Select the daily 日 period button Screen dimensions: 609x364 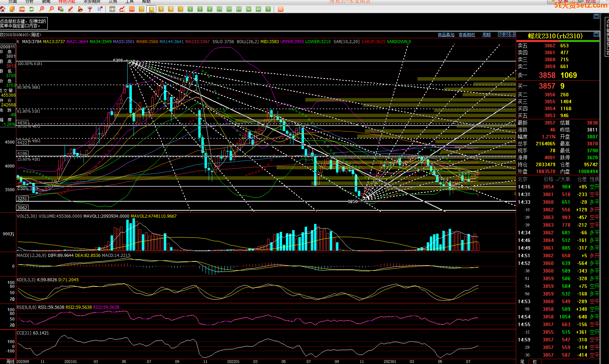pos(142,9)
